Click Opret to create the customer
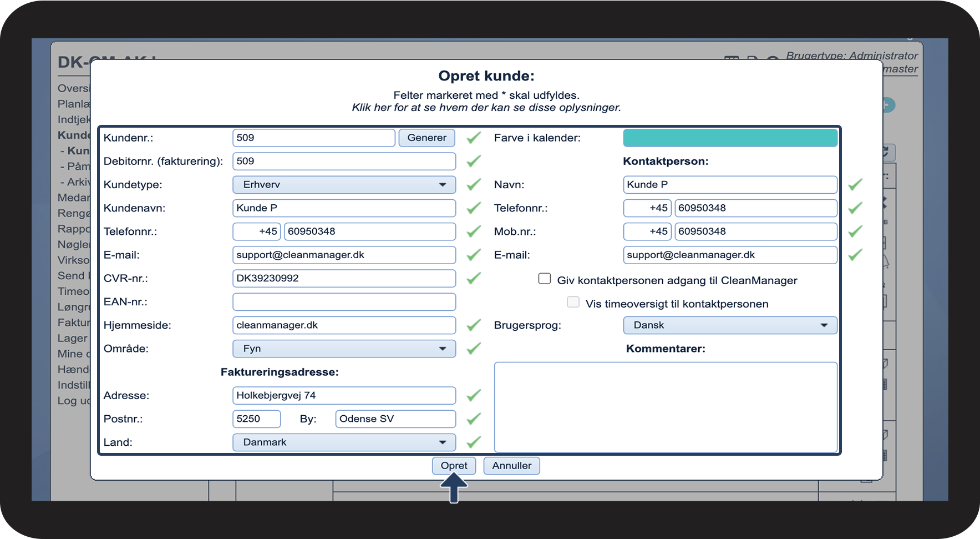The image size is (980, 539). (454, 466)
